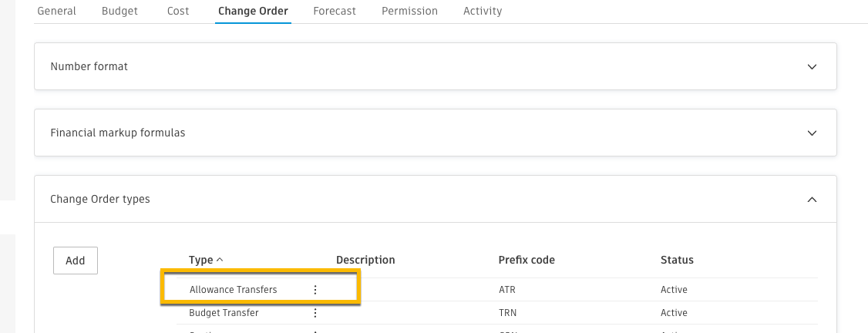Screen dimensions: 868x333
Task: Open more options for Budget Transfer
Action: [x=315, y=313]
